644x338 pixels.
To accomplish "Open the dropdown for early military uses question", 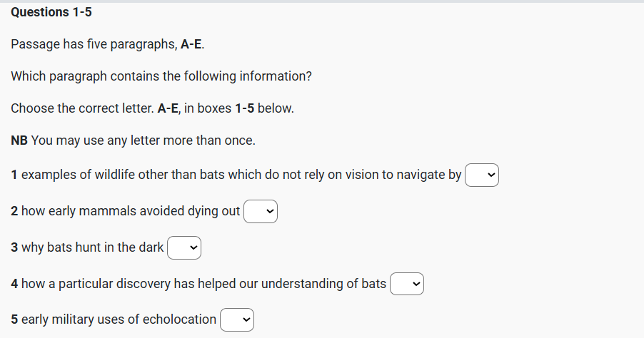I will 237,320.
